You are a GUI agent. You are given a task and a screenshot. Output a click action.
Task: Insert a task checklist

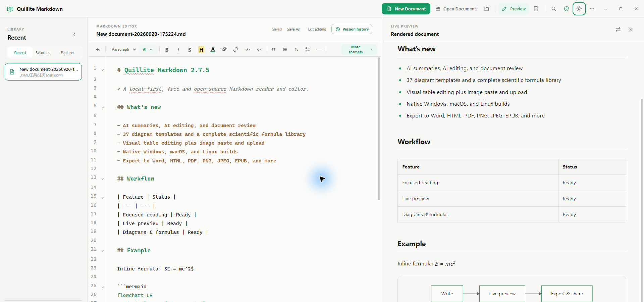coord(308,50)
